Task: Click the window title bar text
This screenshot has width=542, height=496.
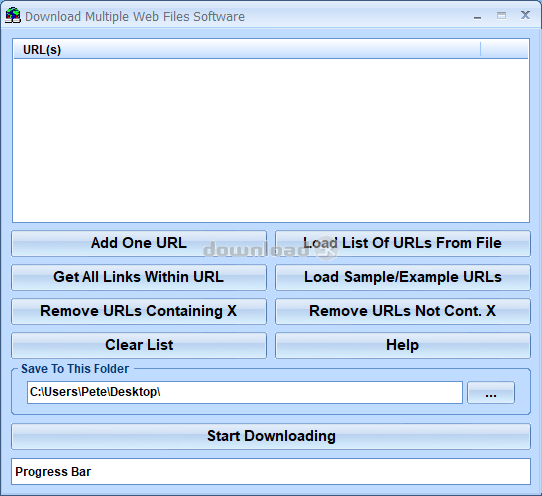Action: click(x=135, y=17)
